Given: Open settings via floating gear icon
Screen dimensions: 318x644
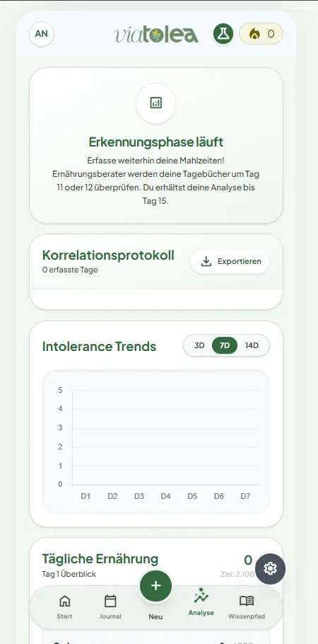Looking at the screenshot, I should point(271,569).
